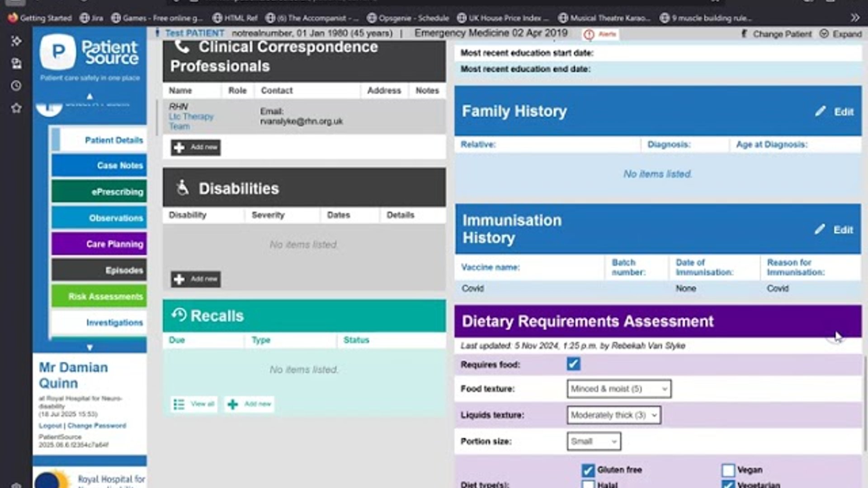Enable the Vegan diet checkbox
The width and height of the screenshot is (868, 488).
coord(728,470)
